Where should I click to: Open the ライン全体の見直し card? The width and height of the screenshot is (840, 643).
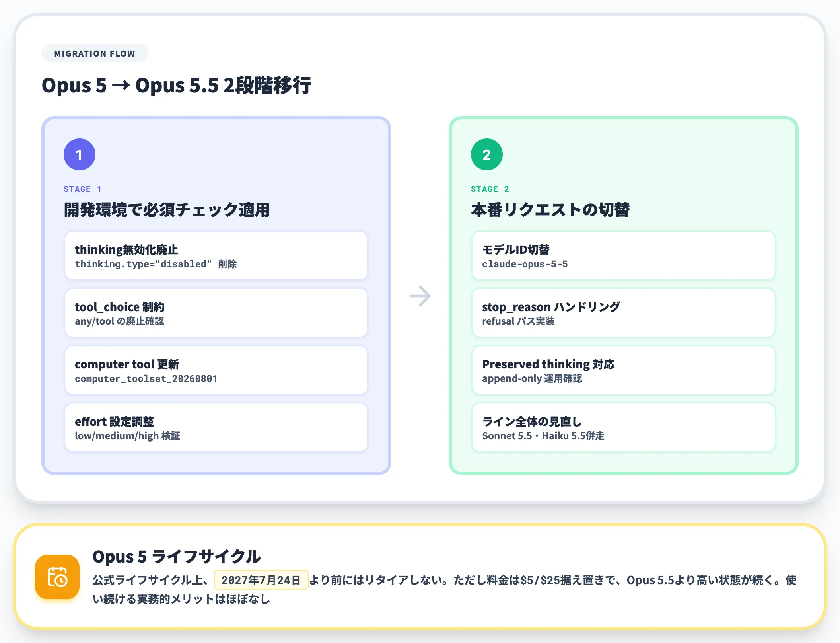[x=624, y=427]
